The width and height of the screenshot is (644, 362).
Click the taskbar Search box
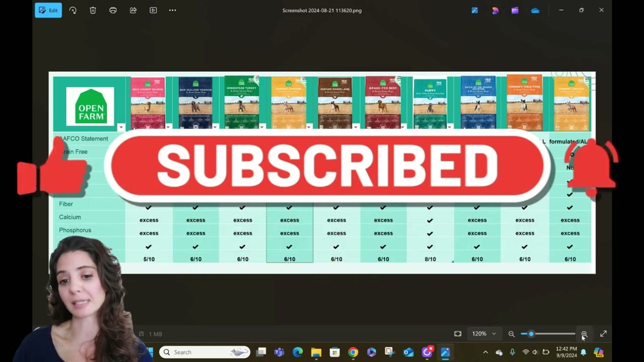pos(205,352)
